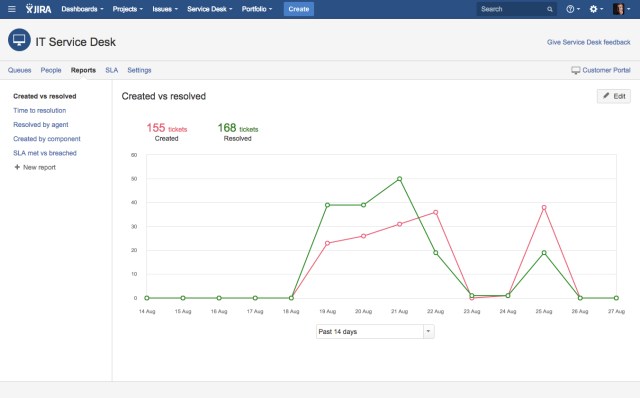The width and height of the screenshot is (640, 398).
Task: Open the Time to resolution report
Action: [x=40, y=111]
